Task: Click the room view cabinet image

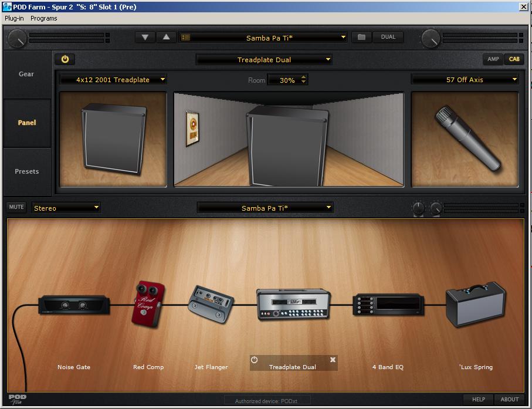Action: 289,139
